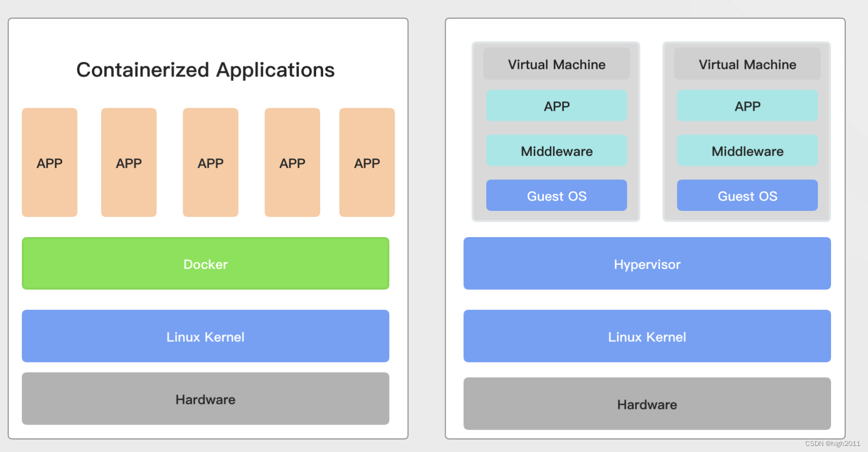Image resolution: width=868 pixels, height=452 pixels.
Task: Select the left Virtual Machine header label
Action: (556, 64)
